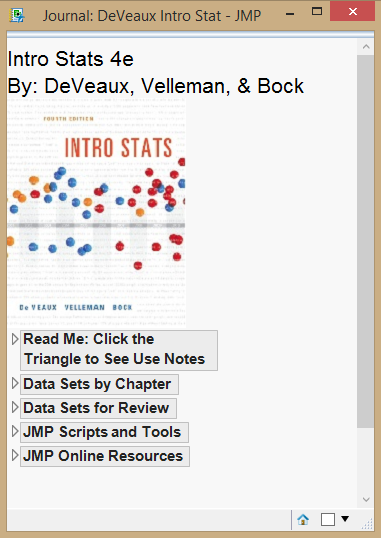Viewport: 381px width, 538px height.
Task: Click the scrollbar up arrow
Action: pos(366,47)
